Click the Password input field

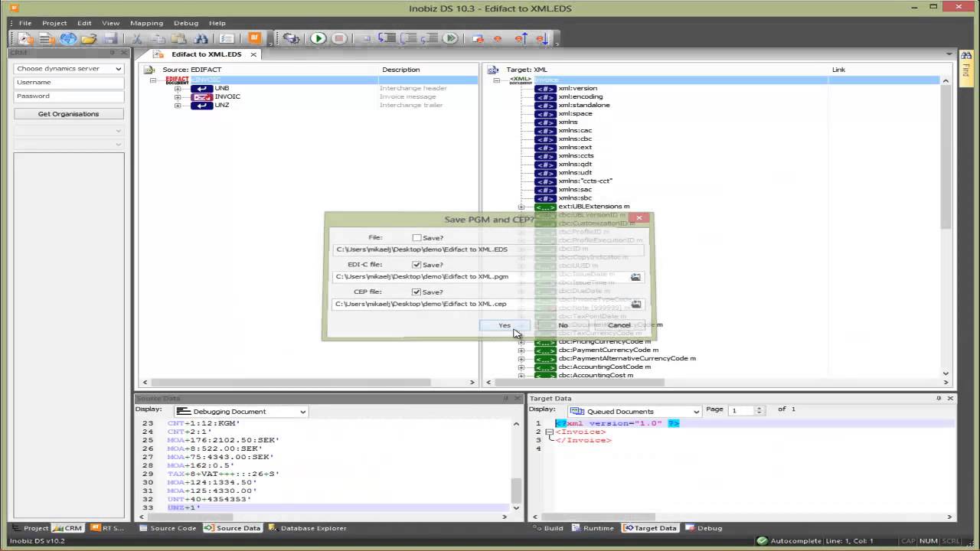pyautogui.click(x=69, y=96)
